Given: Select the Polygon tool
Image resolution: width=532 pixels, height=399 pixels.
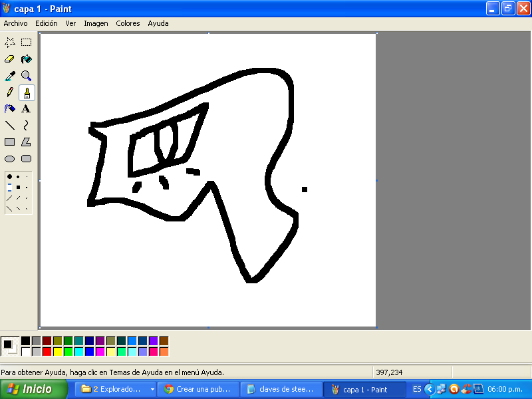Looking at the screenshot, I should pyautogui.click(x=27, y=142).
